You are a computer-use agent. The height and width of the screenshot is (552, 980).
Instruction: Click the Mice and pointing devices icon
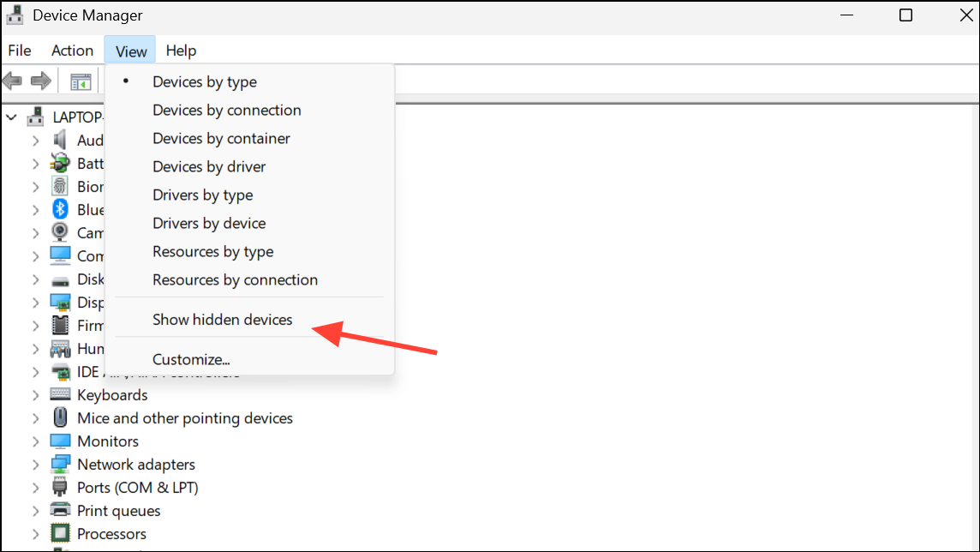coord(60,418)
